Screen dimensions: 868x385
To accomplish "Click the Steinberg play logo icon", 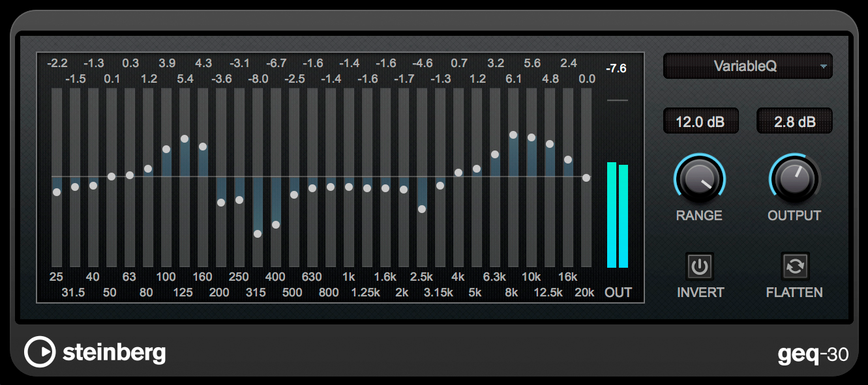I will coord(39,352).
